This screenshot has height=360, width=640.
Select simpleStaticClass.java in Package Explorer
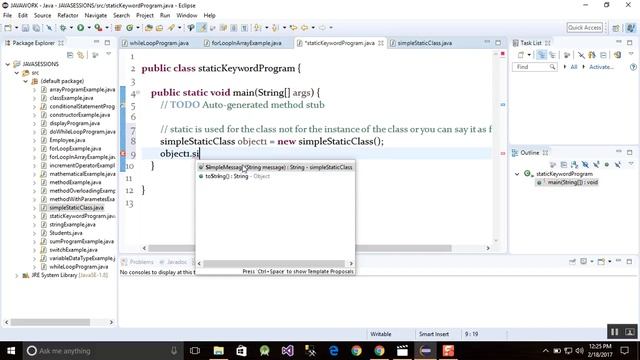click(x=76, y=208)
